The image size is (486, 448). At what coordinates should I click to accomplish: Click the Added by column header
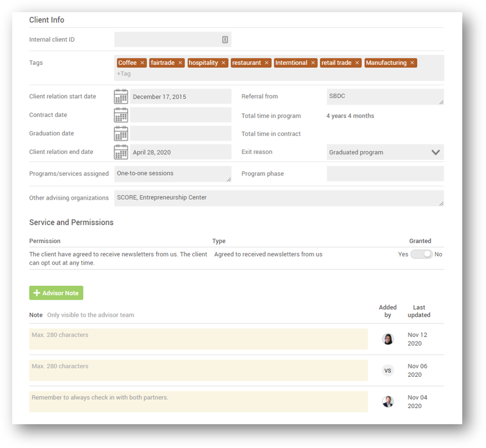coord(388,311)
